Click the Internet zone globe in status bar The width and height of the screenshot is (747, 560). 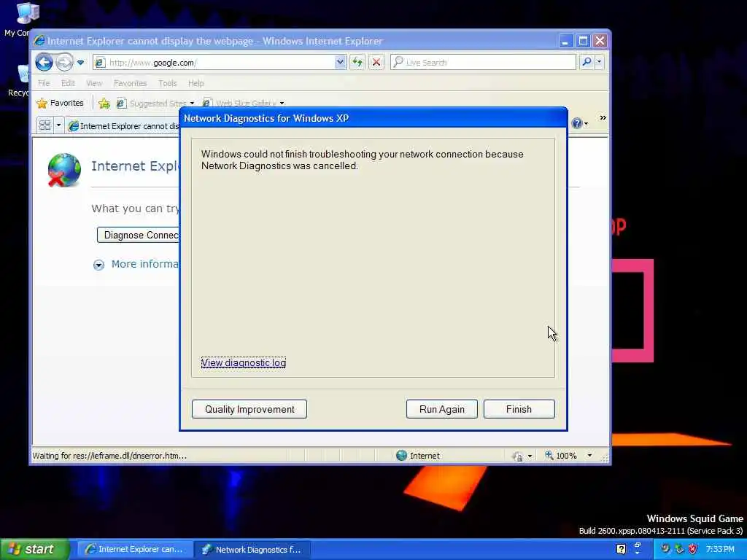pyautogui.click(x=402, y=456)
